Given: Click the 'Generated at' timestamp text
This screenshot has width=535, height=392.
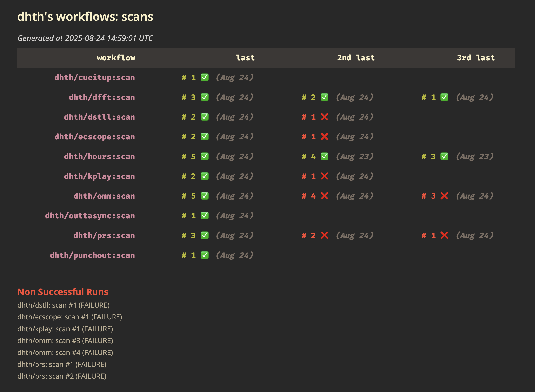Looking at the screenshot, I should (x=85, y=38).
